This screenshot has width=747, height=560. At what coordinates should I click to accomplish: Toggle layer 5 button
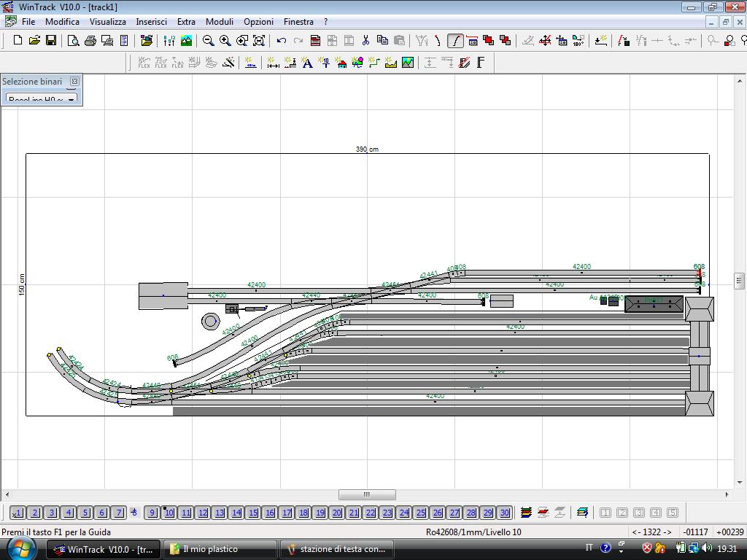coord(85,513)
